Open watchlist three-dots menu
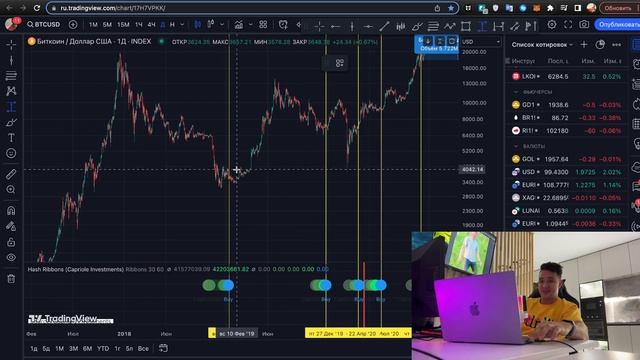The width and height of the screenshot is (640, 360). click(x=616, y=44)
